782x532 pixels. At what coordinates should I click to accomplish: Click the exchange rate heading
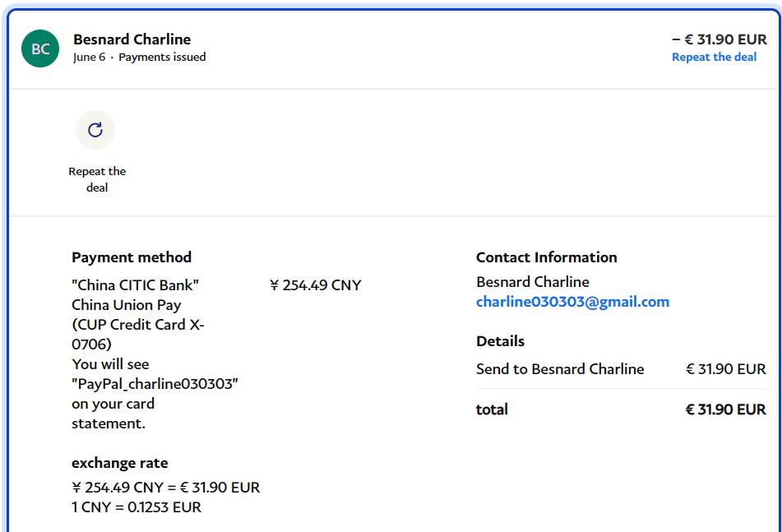pos(119,463)
